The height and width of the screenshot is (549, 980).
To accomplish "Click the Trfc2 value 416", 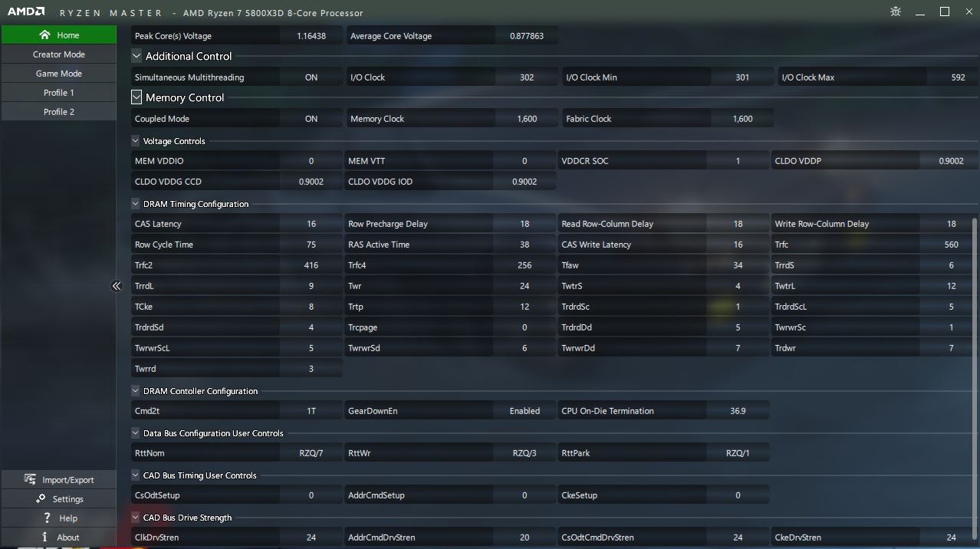I will coord(311,265).
